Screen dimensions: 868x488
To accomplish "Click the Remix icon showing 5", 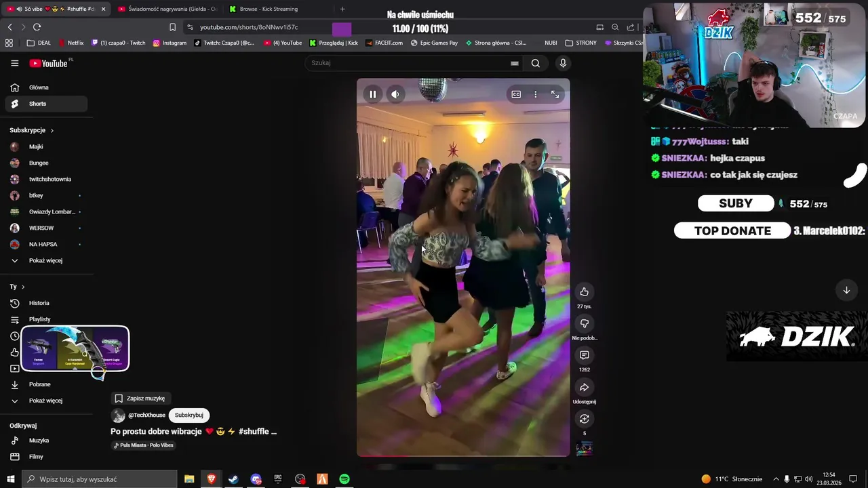I will [x=584, y=419].
